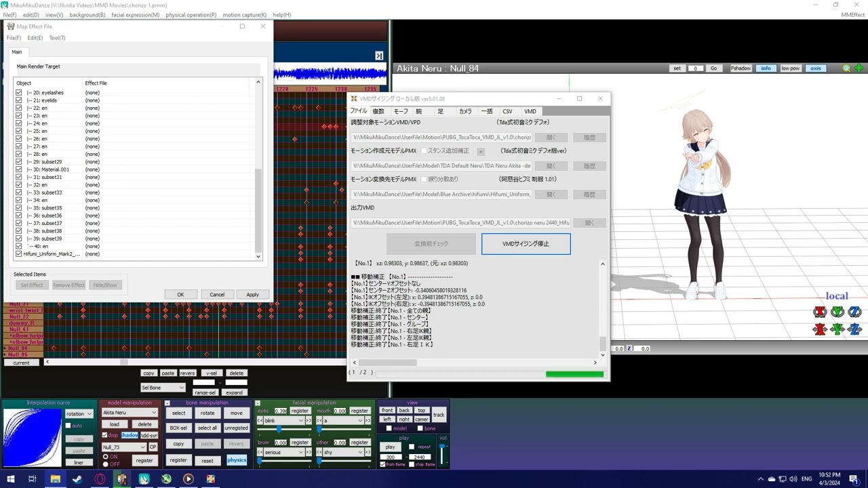The height and width of the screenshot is (488, 868).
Task: Enable repeat playback checkbox
Action: point(412,447)
